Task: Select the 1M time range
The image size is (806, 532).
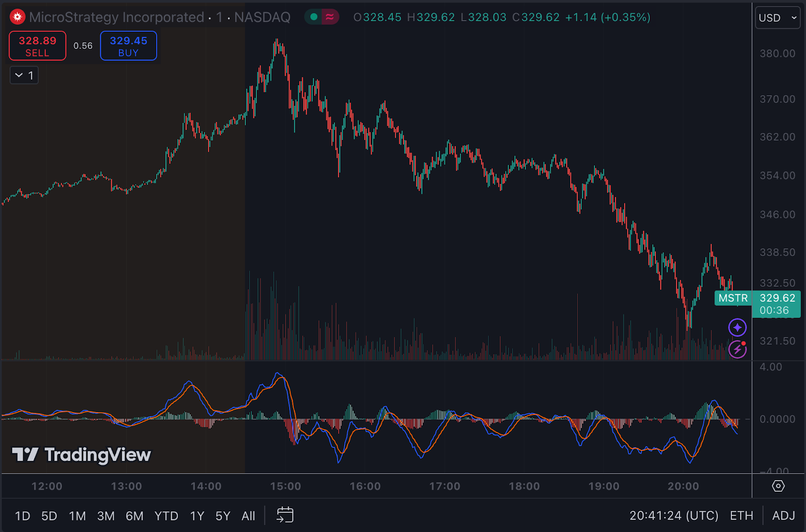Action: click(x=77, y=516)
